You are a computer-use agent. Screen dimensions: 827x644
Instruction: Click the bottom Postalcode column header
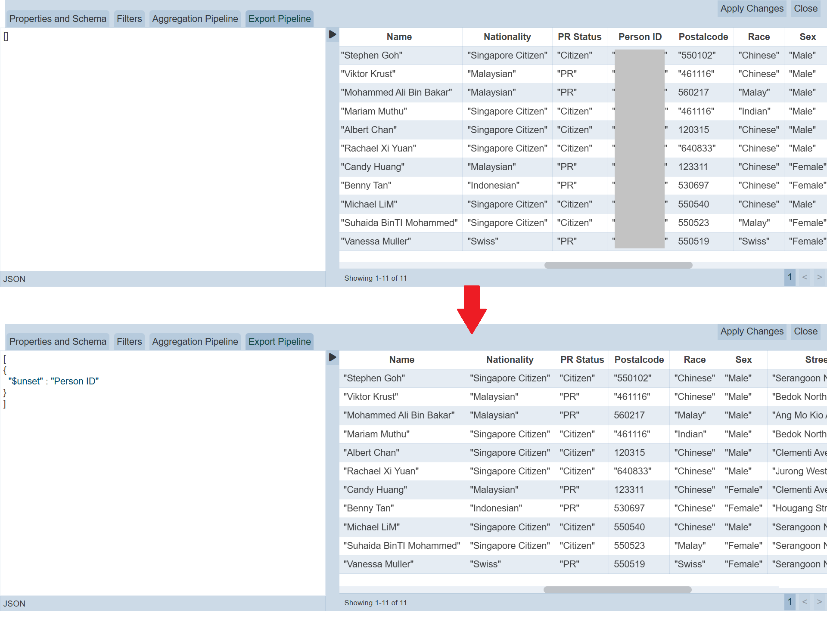(639, 360)
